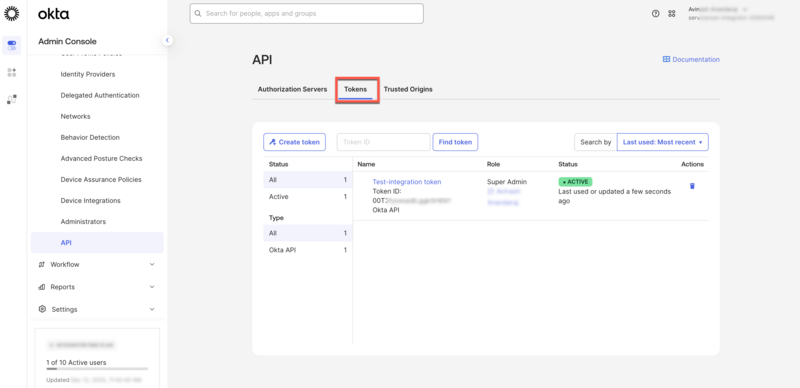Switch to the Authorization Servers tab
This screenshot has height=388, width=800.
tap(292, 89)
